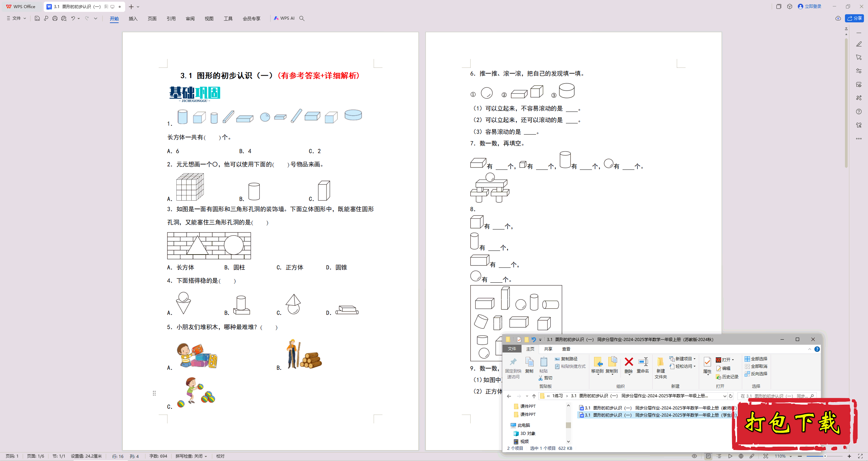Open the more options ellipsis in right sidebar
The width and height of the screenshot is (868, 461).
pos(859,139)
